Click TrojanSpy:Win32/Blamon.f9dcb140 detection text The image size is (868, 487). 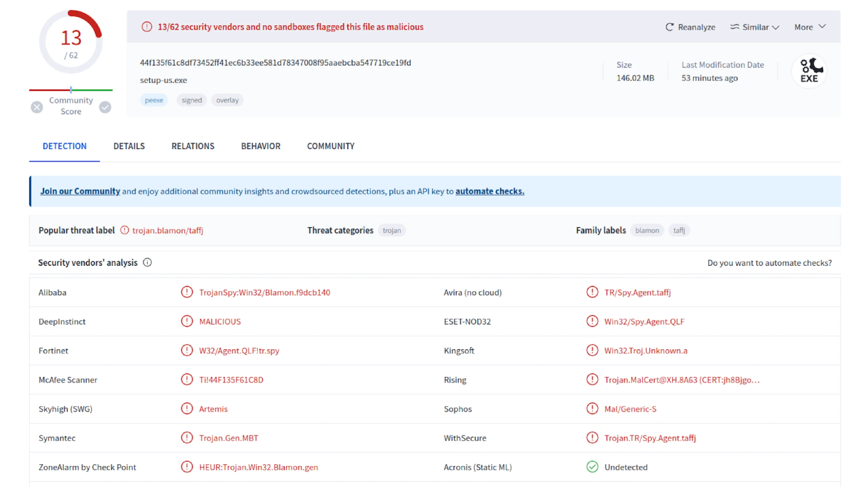point(264,293)
